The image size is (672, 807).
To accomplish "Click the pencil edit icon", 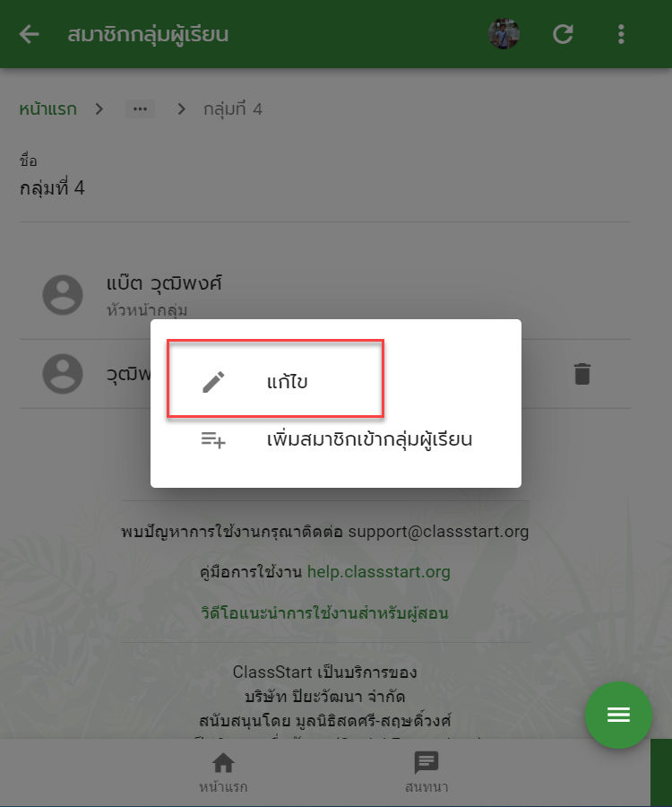I will 213,382.
